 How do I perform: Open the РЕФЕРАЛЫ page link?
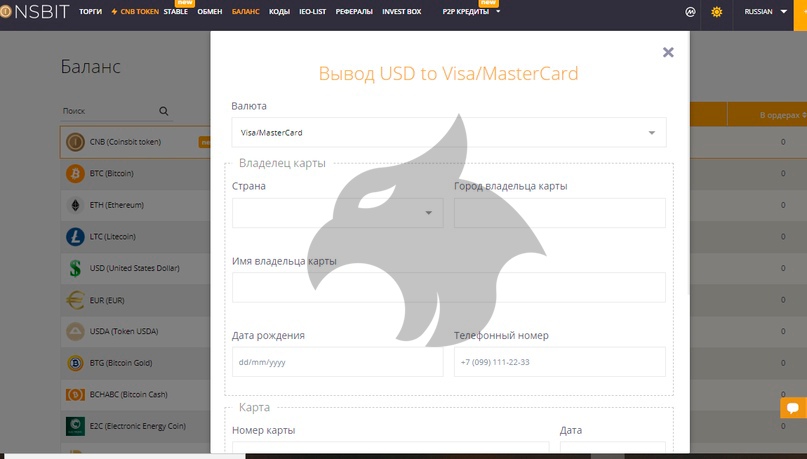click(x=354, y=12)
